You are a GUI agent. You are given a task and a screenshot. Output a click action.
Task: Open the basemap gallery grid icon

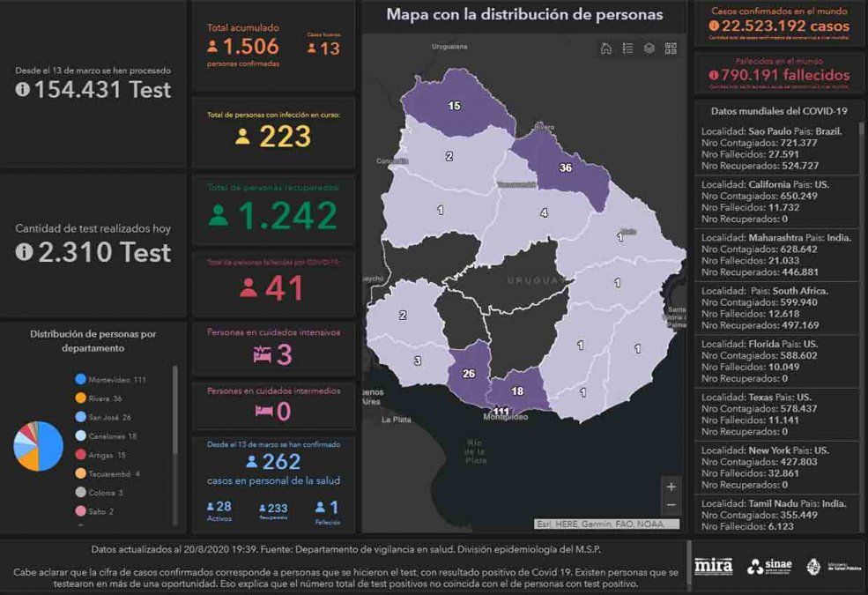(x=671, y=48)
